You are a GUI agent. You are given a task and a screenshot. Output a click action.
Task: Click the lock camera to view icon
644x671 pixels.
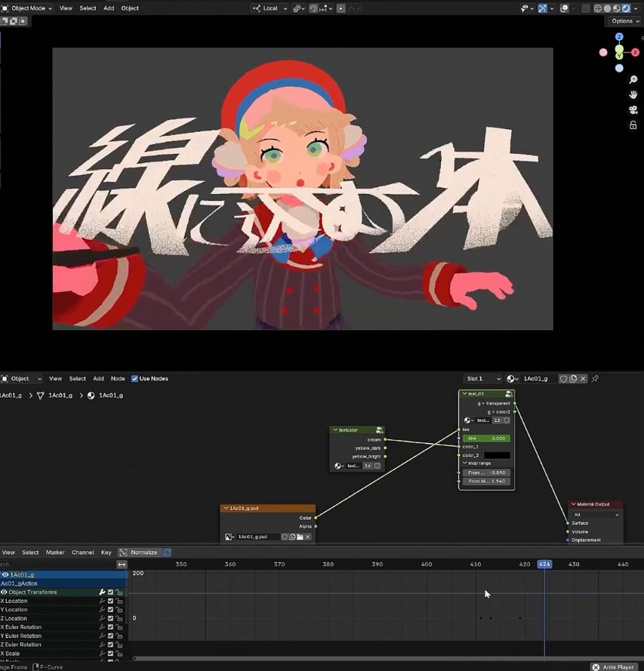point(633,125)
